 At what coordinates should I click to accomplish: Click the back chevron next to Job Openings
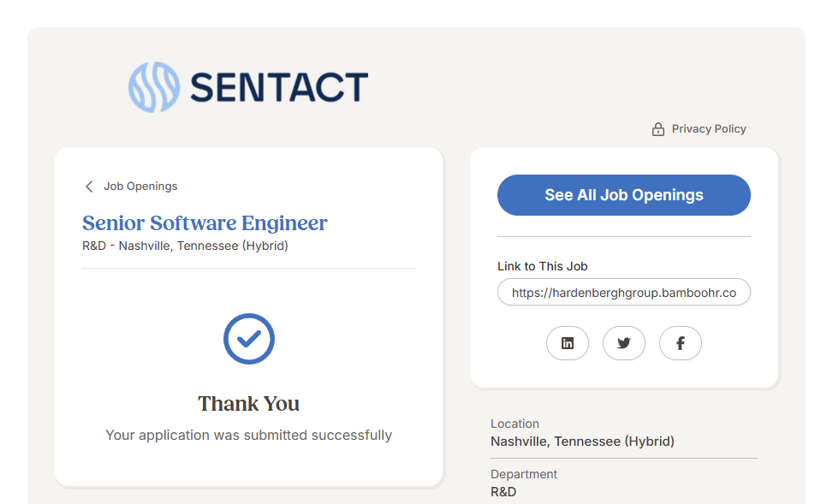click(x=89, y=187)
